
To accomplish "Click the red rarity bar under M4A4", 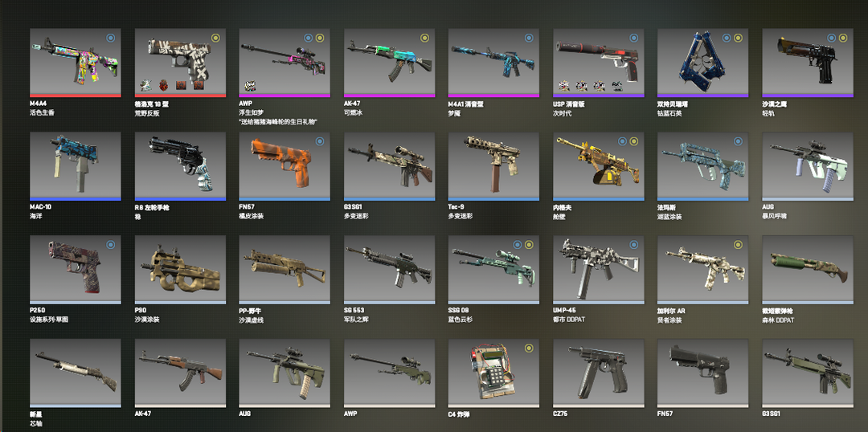I will [x=76, y=96].
